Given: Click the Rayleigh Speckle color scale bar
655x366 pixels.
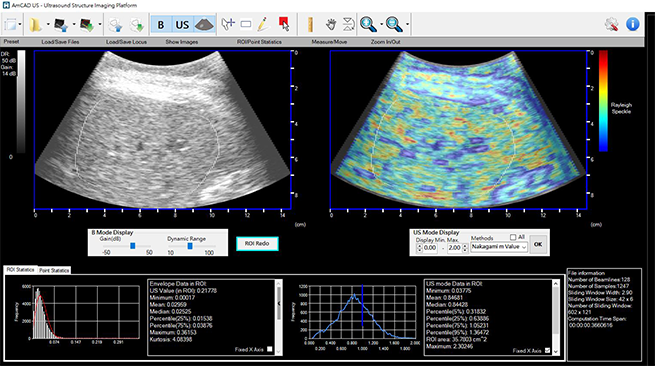Looking at the screenshot, I should [603, 101].
